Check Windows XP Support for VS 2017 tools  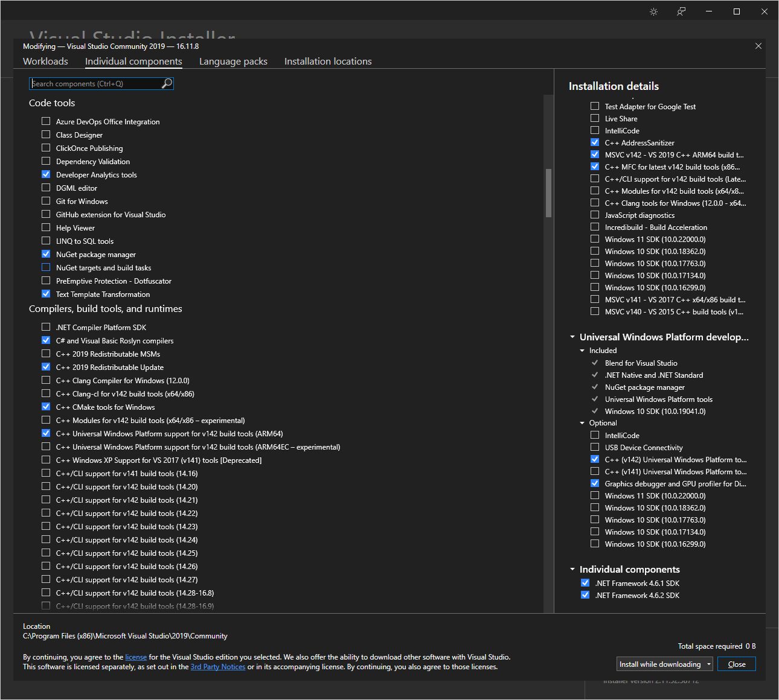pyautogui.click(x=46, y=460)
